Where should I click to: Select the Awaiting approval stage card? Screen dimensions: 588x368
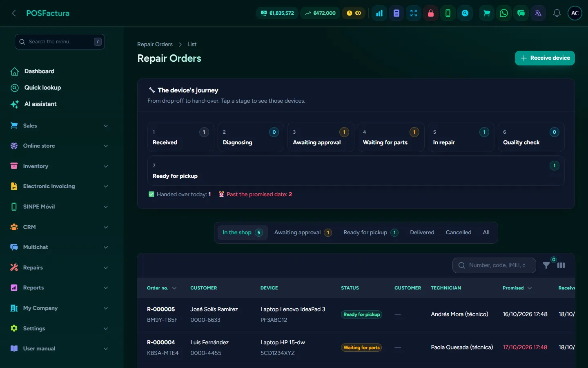click(x=321, y=137)
